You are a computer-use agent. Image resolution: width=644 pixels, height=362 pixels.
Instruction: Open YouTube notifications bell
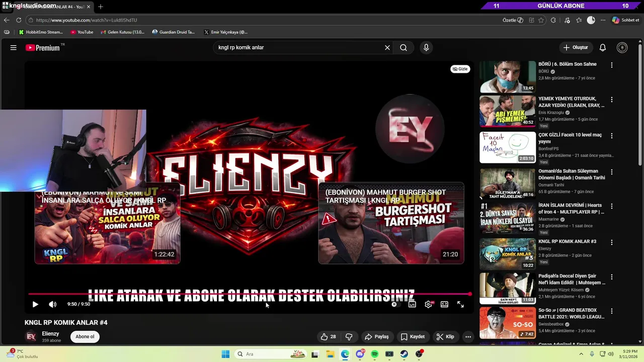[x=603, y=48]
